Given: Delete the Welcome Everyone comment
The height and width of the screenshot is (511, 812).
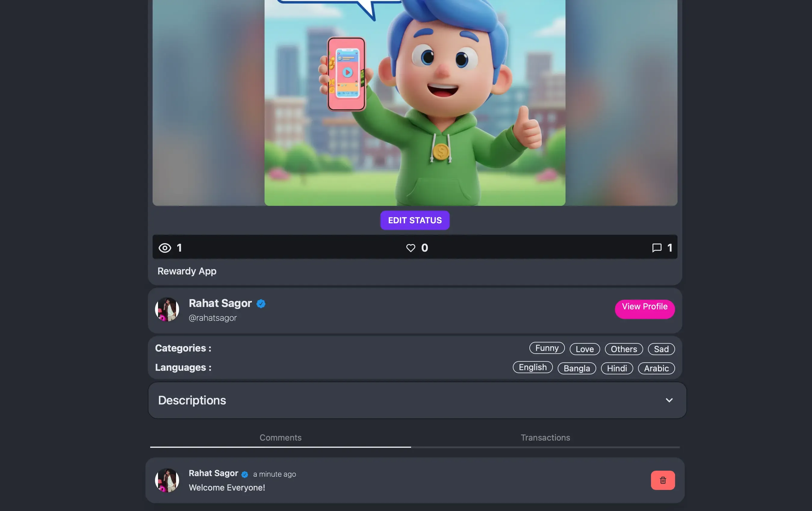Looking at the screenshot, I should coord(662,480).
